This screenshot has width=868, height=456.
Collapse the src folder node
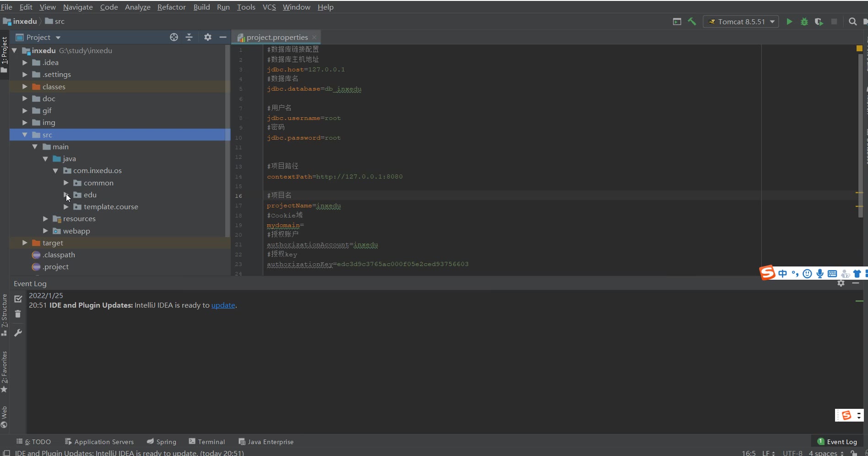point(25,135)
